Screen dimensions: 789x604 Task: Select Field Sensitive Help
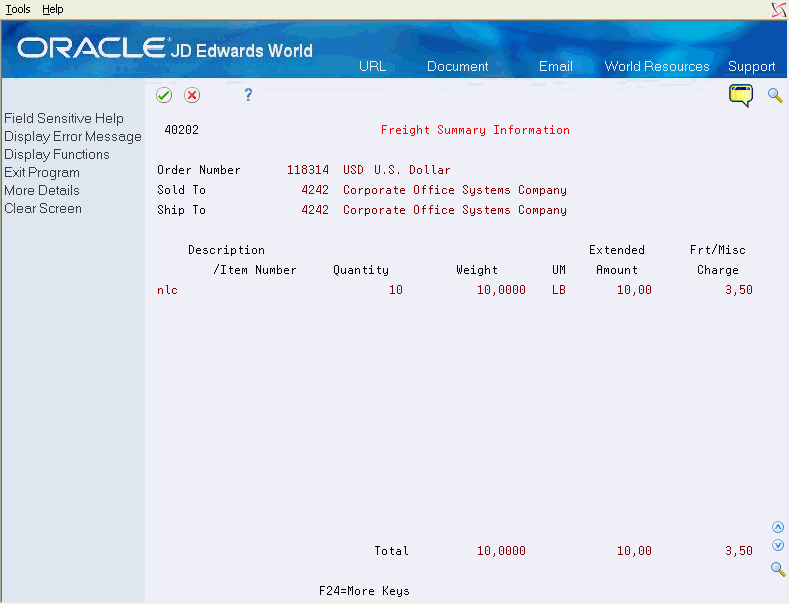[x=64, y=118]
